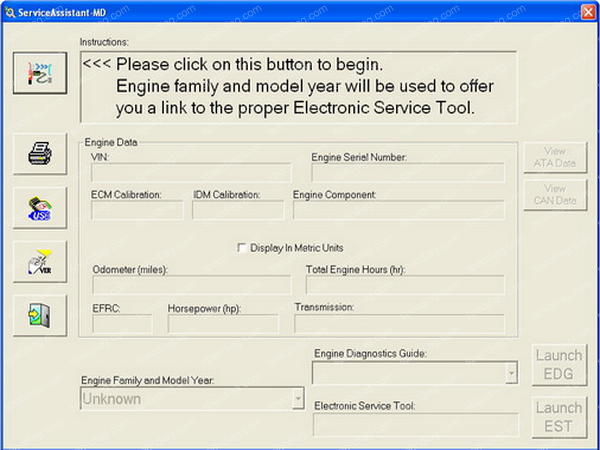Click the VIN text field
This screenshot has width=600, height=450.
[x=190, y=173]
